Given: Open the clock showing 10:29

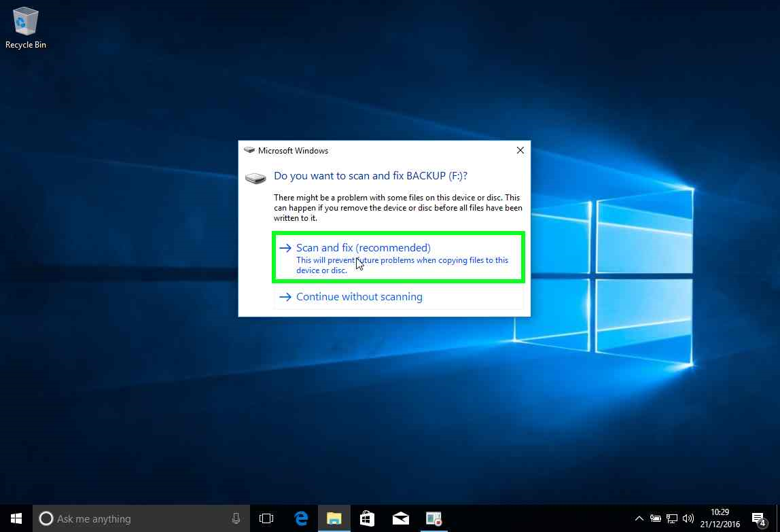Looking at the screenshot, I should pos(720,518).
